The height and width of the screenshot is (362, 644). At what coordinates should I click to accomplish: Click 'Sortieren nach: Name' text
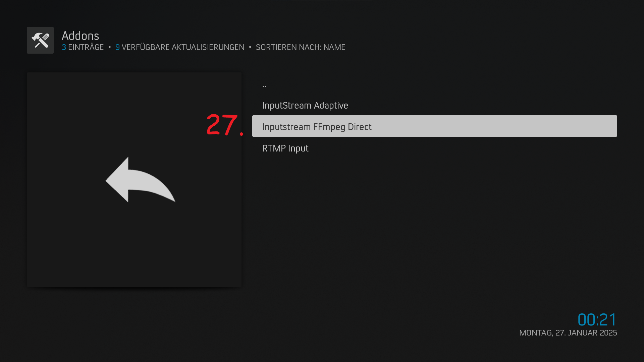tap(301, 47)
